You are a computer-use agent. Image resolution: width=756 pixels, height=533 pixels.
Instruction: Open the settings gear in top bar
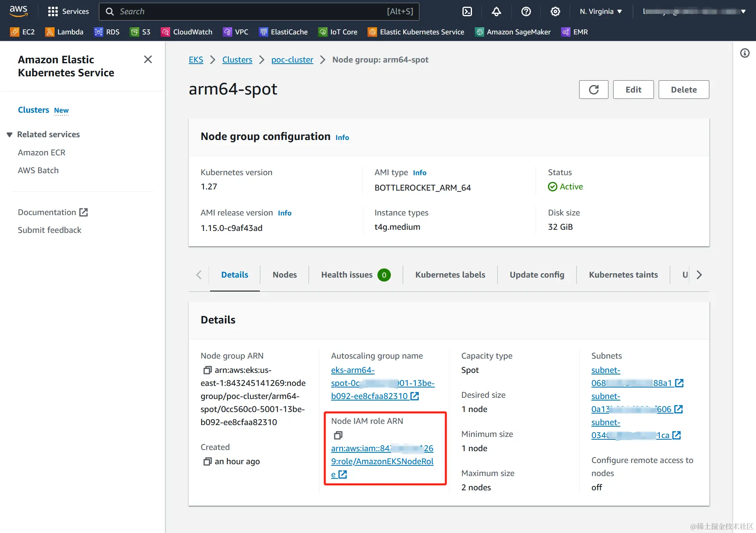point(555,11)
